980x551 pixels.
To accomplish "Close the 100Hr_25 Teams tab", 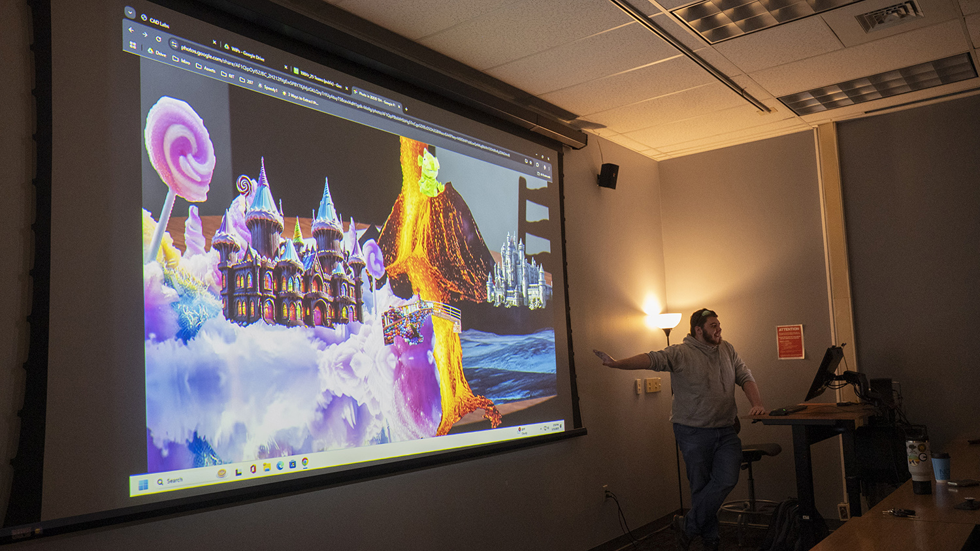I will click(x=346, y=88).
